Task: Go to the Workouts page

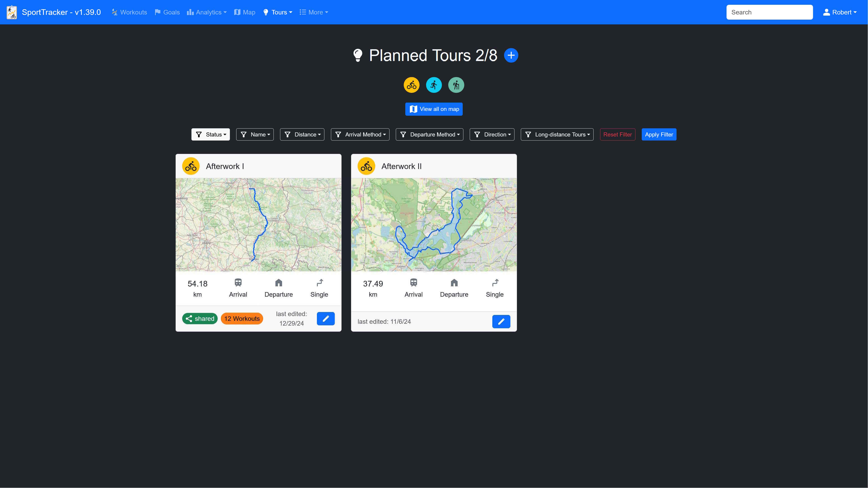Action: pyautogui.click(x=129, y=12)
